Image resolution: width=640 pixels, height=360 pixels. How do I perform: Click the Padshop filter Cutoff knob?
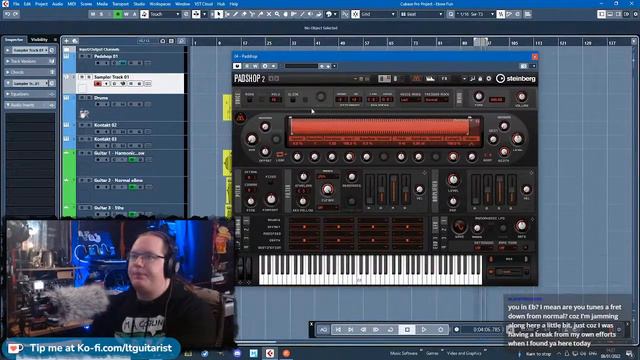327,189
